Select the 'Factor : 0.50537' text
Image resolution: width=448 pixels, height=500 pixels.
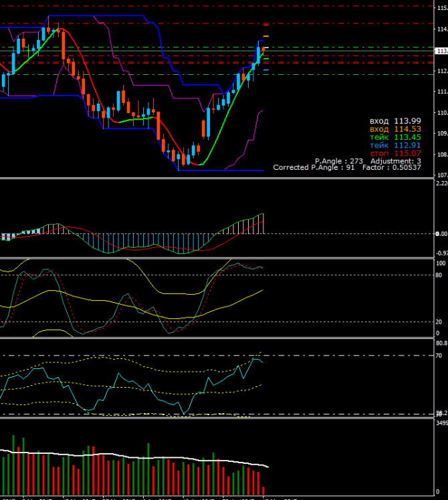[x=392, y=167]
